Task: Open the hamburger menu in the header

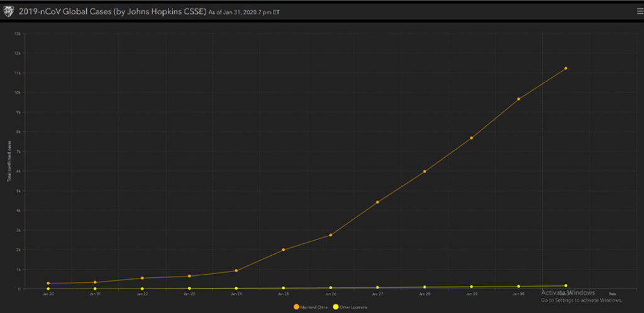Action: pos(639,10)
